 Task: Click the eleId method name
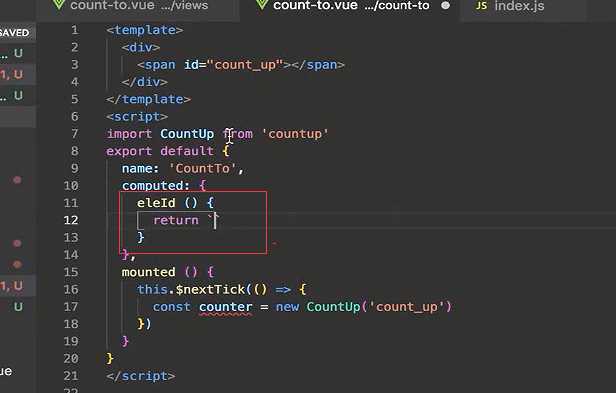tap(156, 203)
